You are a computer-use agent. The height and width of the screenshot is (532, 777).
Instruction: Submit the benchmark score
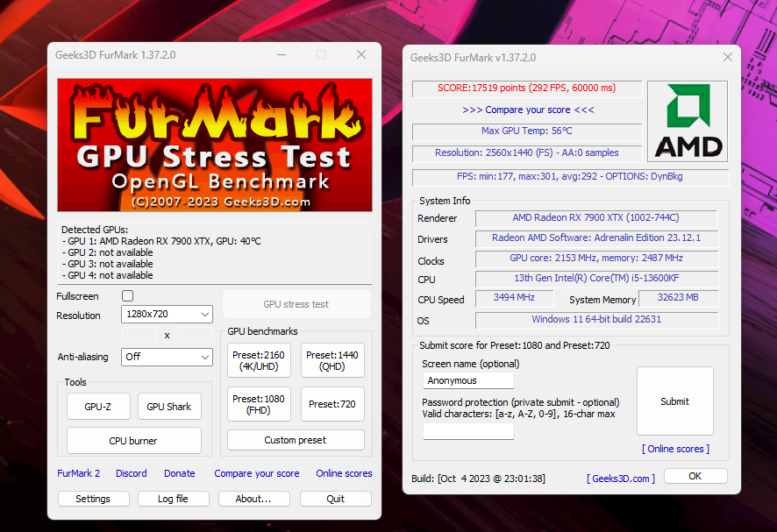click(x=675, y=401)
